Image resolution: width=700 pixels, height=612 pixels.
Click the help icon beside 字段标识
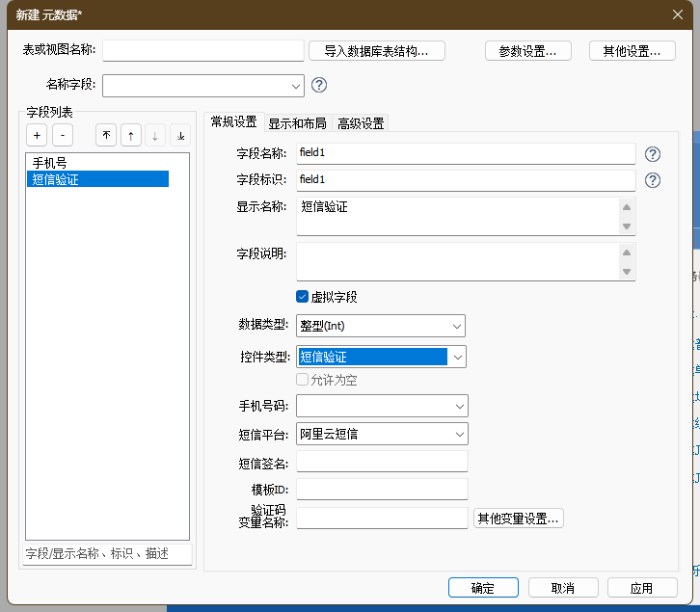point(653,180)
